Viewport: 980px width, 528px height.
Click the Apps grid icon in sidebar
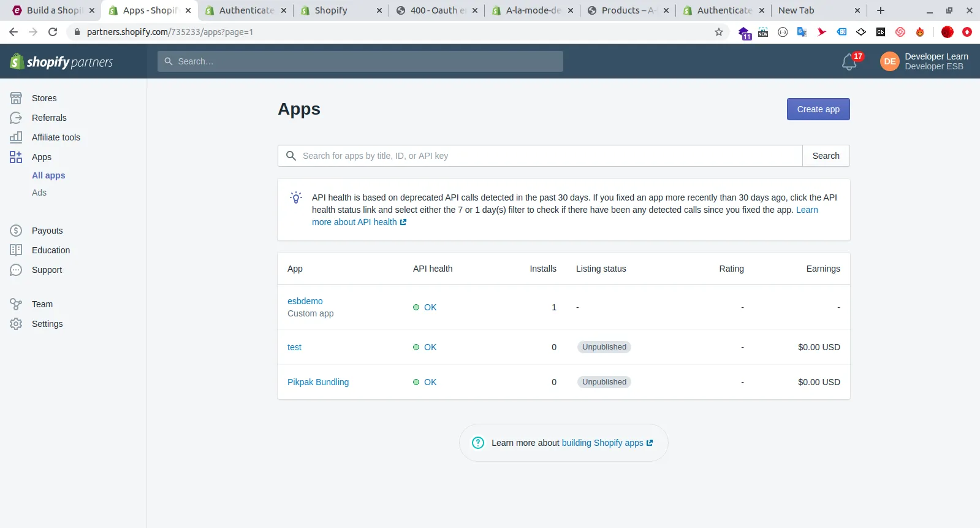pyautogui.click(x=16, y=157)
